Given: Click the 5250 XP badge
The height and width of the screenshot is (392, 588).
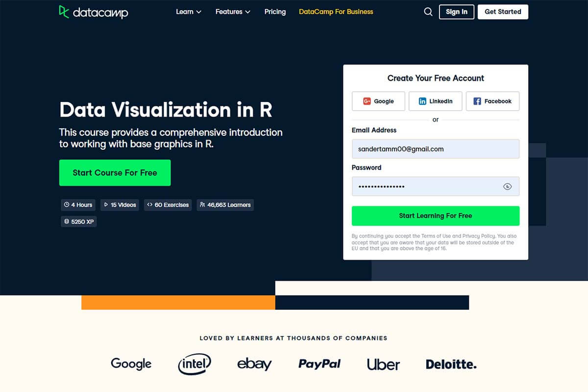Looking at the screenshot, I should pos(78,221).
